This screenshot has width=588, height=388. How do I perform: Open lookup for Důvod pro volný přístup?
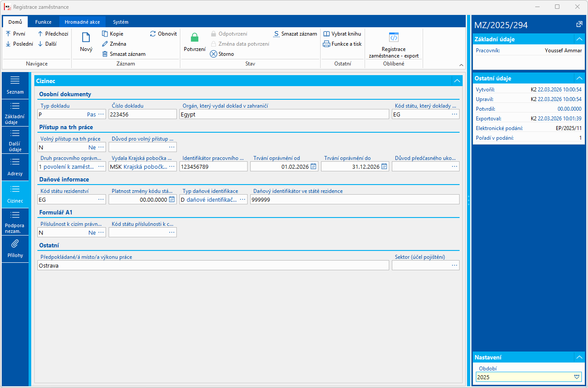[x=172, y=147]
